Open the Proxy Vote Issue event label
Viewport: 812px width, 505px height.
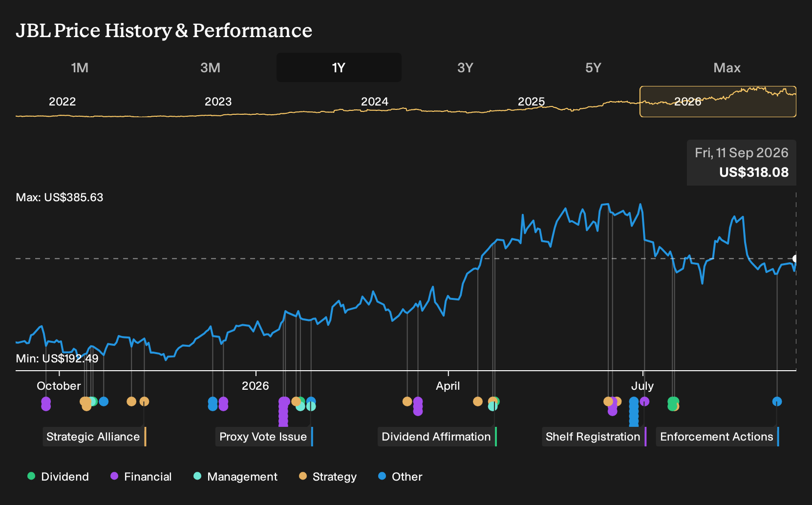point(264,437)
